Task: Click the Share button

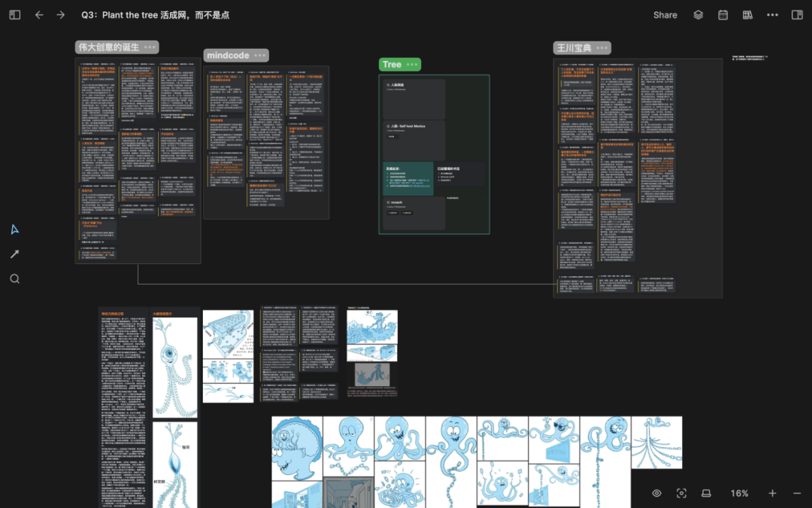Action: click(x=665, y=15)
